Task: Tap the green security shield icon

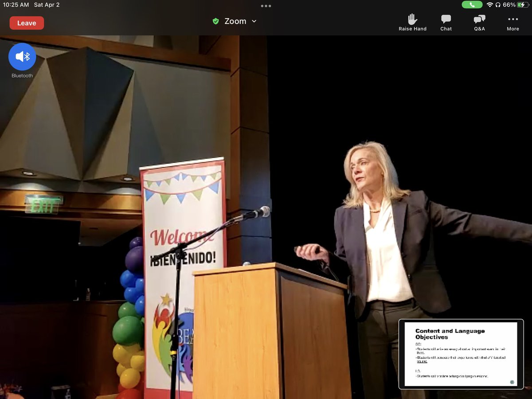Action: [x=215, y=21]
